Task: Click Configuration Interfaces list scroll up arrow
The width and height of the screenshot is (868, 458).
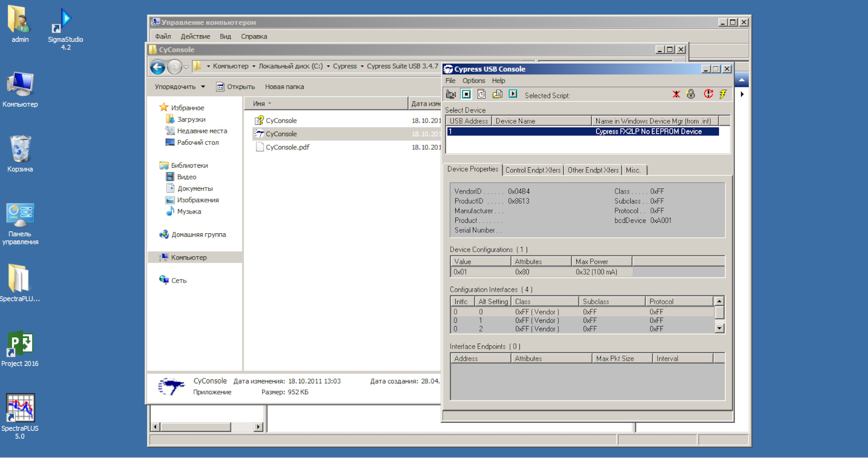Action: [x=719, y=301]
